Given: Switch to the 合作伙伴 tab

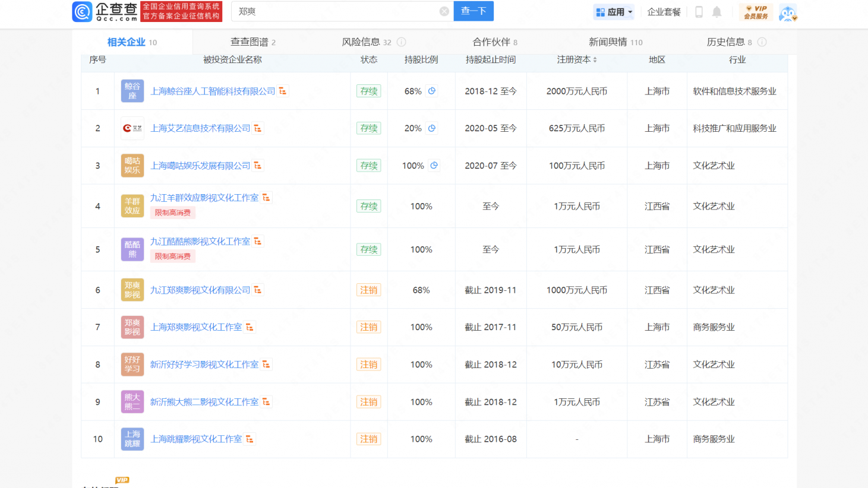Looking at the screenshot, I should (495, 42).
